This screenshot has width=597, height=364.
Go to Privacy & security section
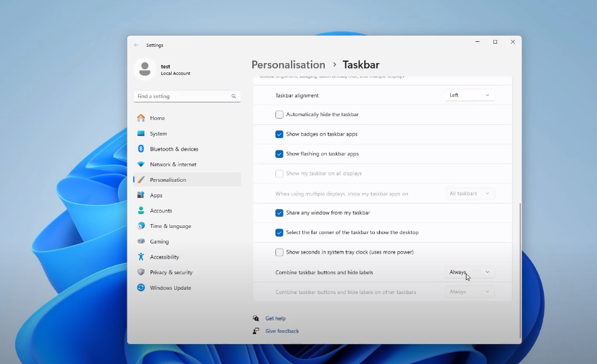[x=171, y=272]
